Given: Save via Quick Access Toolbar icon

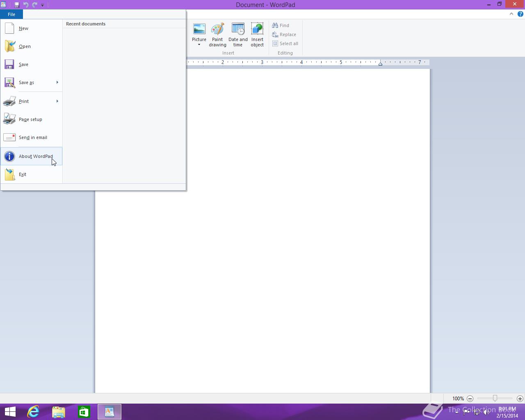Looking at the screenshot, I should pos(17,5).
